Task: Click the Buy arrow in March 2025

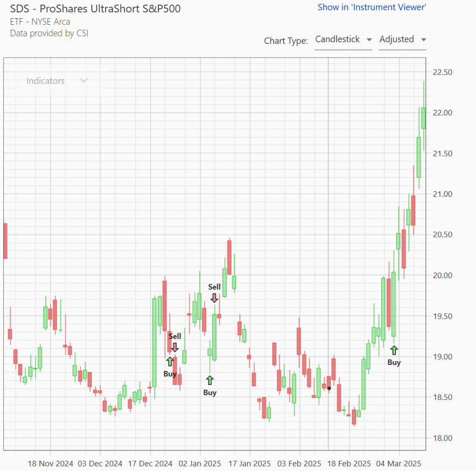Action: tap(394, 350)
